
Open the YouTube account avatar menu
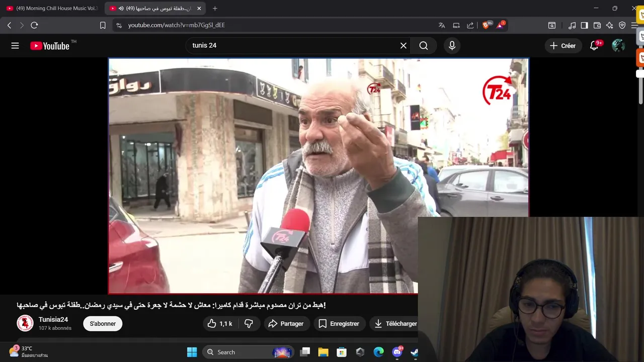click(x=618, y=46)
